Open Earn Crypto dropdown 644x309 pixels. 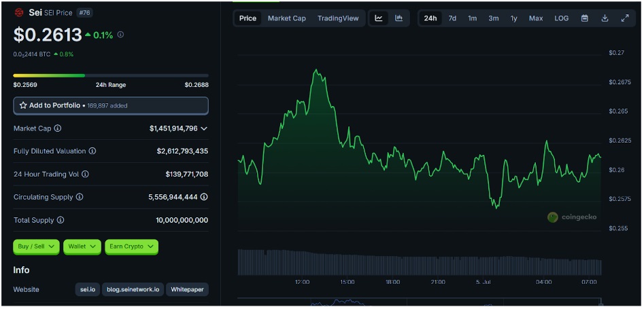[131, 247]
